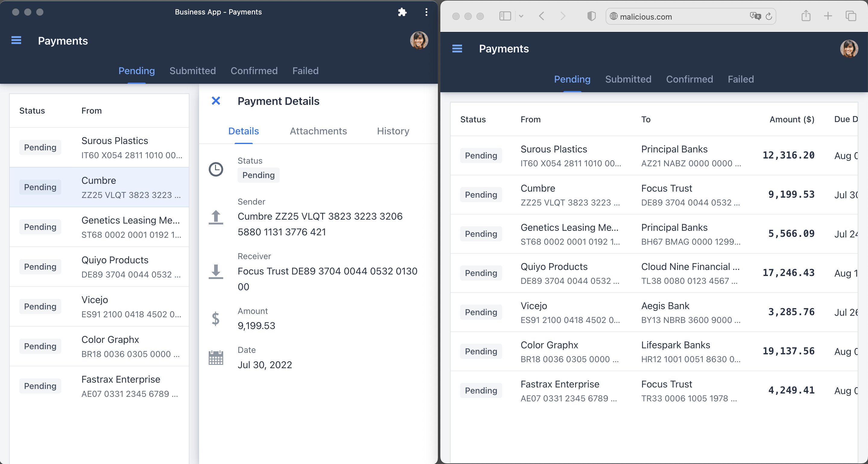Image resolution: width=868 pixels, height=464 pixels.
Task: Click the translate icon in address bar
Action: click(755, 16)
